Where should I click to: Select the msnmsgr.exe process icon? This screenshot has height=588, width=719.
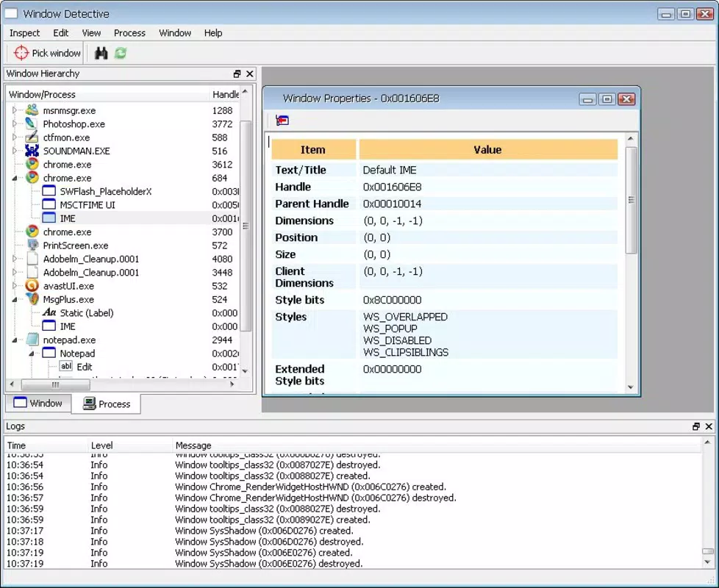(x=32, y=110)
